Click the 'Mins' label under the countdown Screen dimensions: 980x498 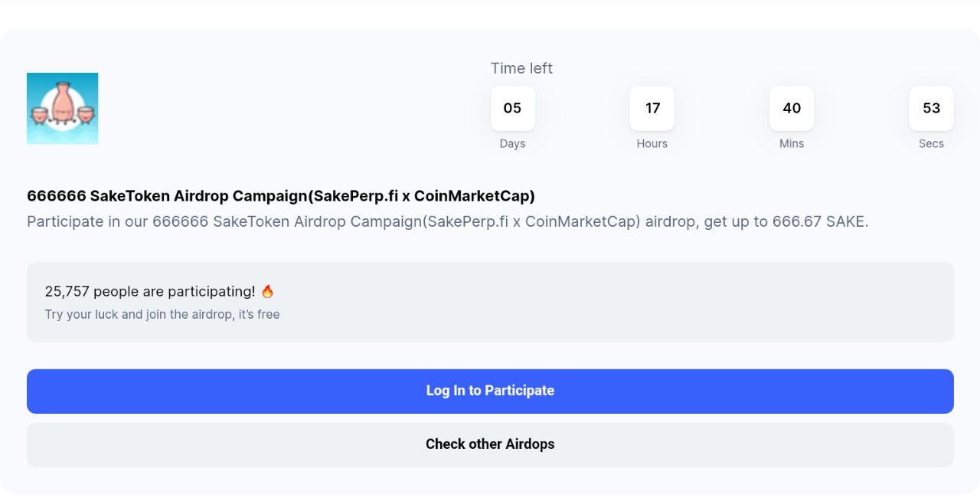[x=792, y=143]
